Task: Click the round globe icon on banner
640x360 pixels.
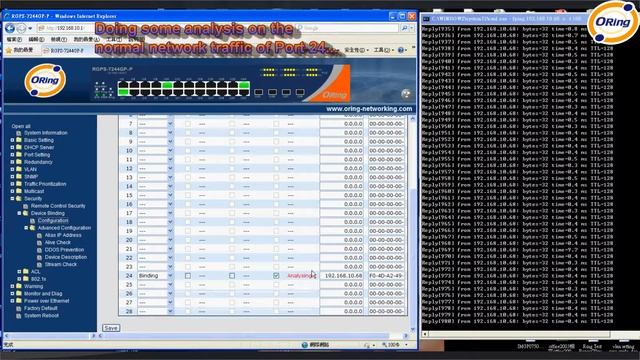Action: click(x=406, y=94)
